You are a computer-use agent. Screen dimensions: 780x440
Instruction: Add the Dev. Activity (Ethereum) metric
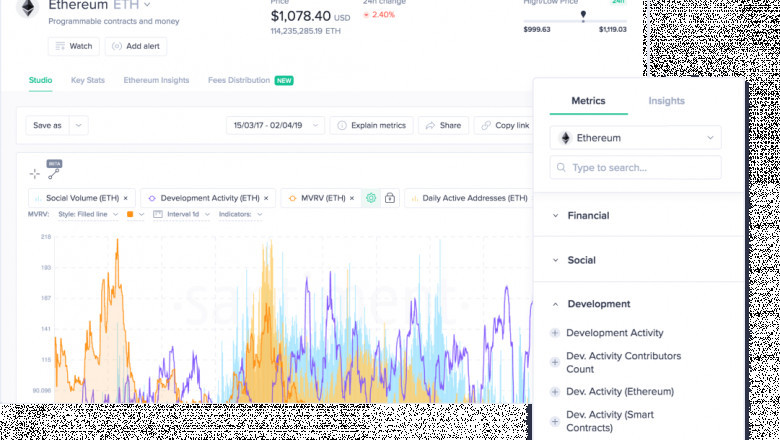point(555,392)
